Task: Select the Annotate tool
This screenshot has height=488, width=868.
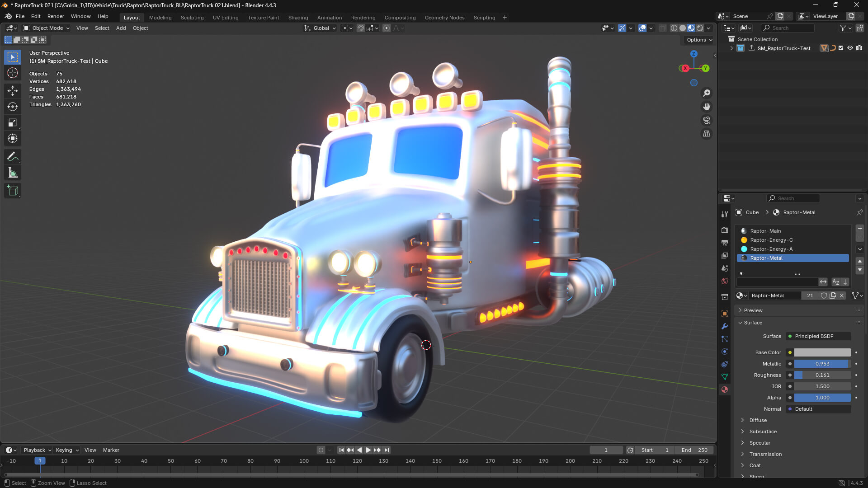Action: pyautogui.click(x=12, y=156)
